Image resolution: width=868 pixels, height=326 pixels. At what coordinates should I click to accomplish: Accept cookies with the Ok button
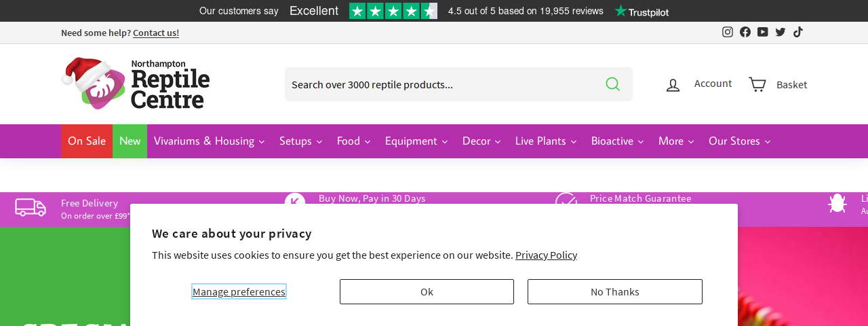[427, 292]
